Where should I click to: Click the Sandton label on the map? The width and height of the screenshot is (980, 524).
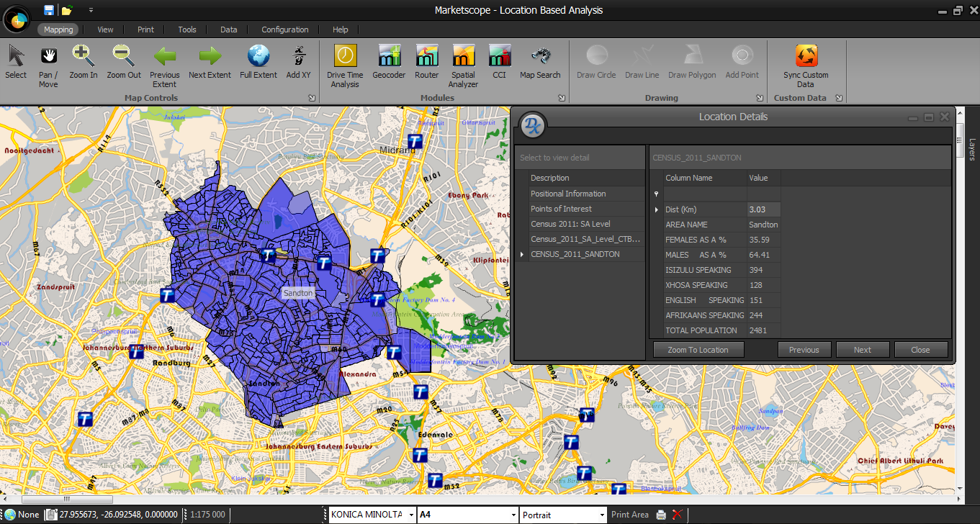click(298, 293)
